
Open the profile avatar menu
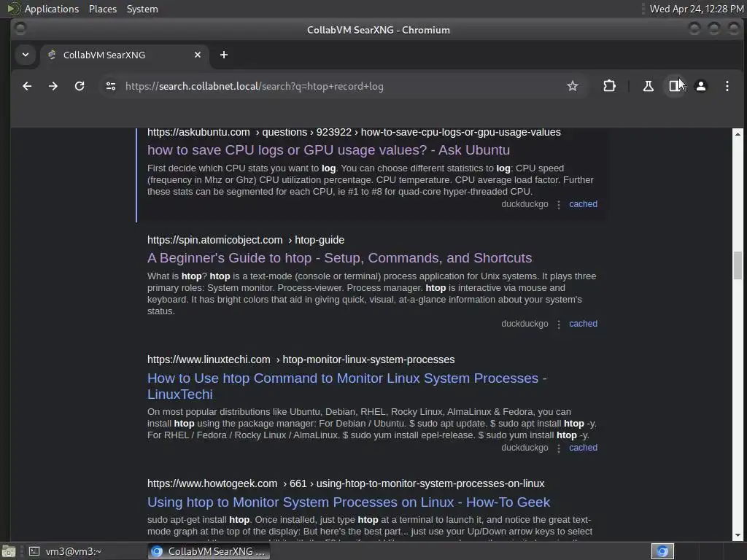point(701,86)
